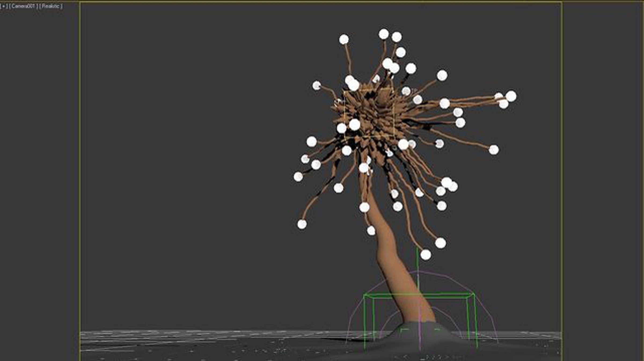Viewport: 644px width, 361px height.
Task: Select the top-left sphere on tall branch
Action: click(x=344, y=39)
